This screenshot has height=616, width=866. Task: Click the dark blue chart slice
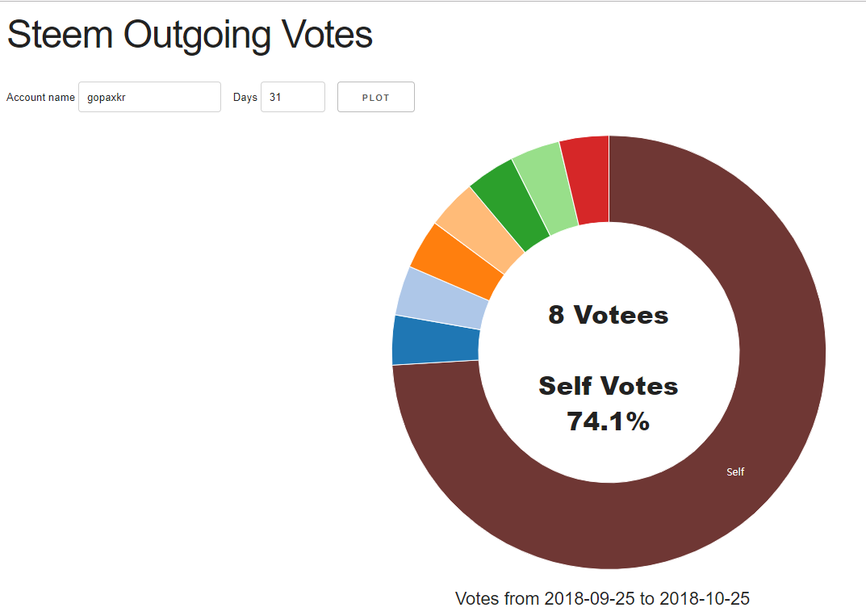pos(435,340)
